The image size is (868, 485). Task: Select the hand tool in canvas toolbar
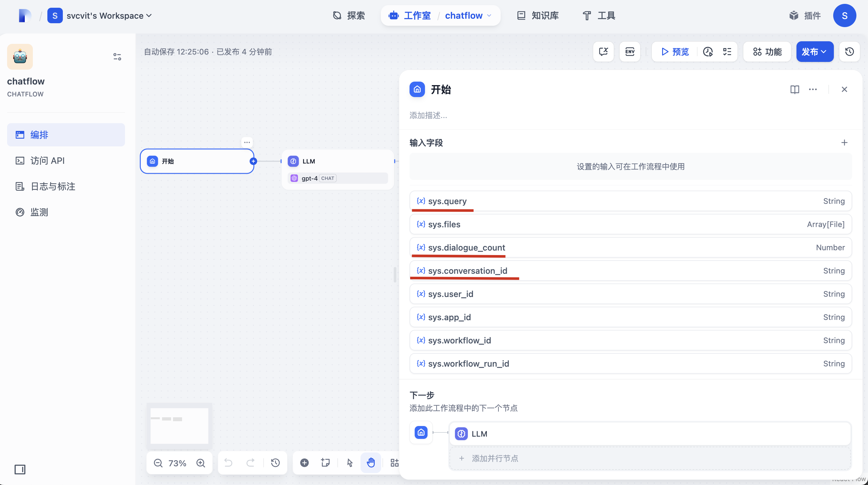click(x=371, y=462)
